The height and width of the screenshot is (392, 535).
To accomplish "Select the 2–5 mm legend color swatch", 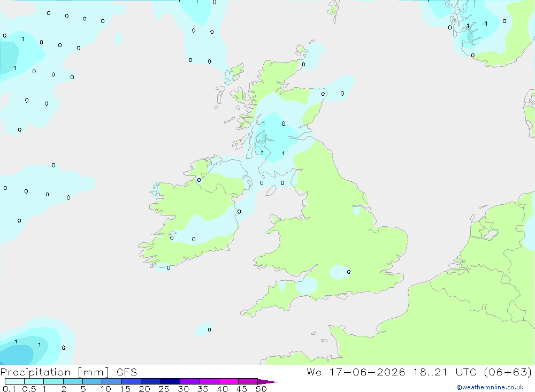I will 73,381.
